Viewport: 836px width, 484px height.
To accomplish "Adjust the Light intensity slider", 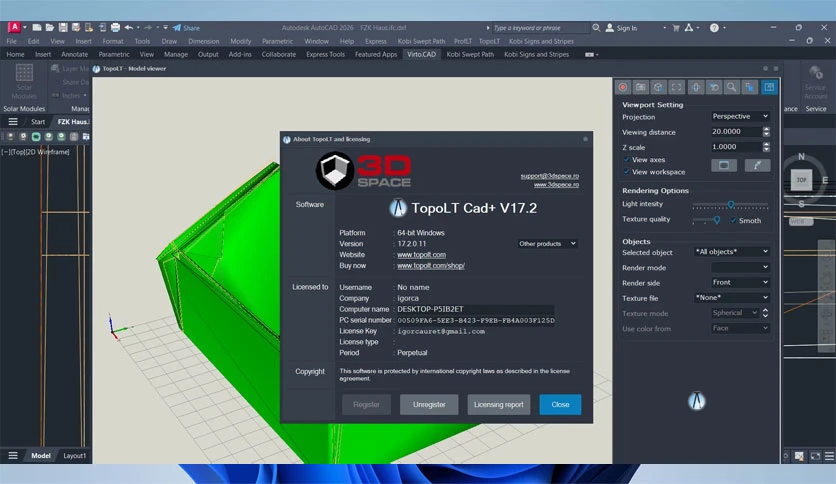I will click(730, 204).
